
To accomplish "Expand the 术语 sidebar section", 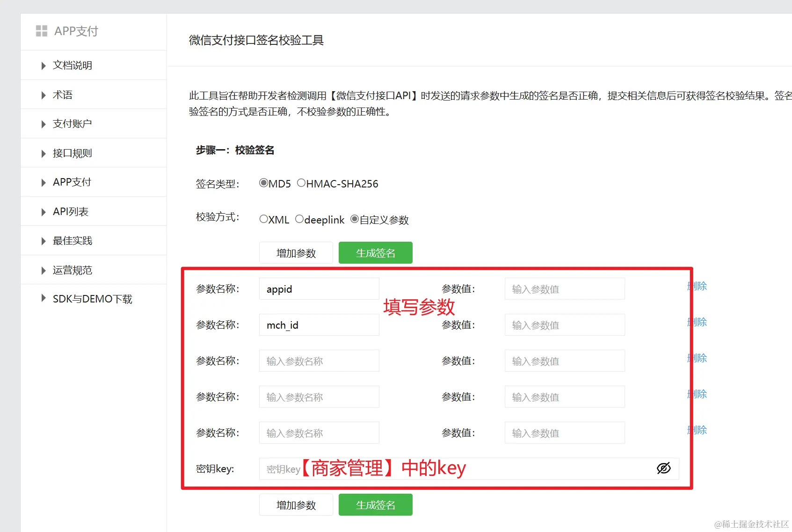I will point(64,94).
